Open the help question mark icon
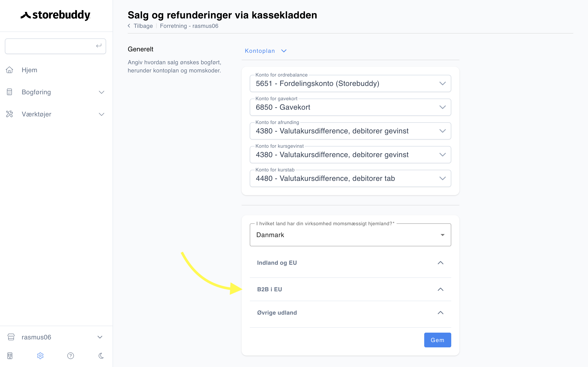 point(71,356)
